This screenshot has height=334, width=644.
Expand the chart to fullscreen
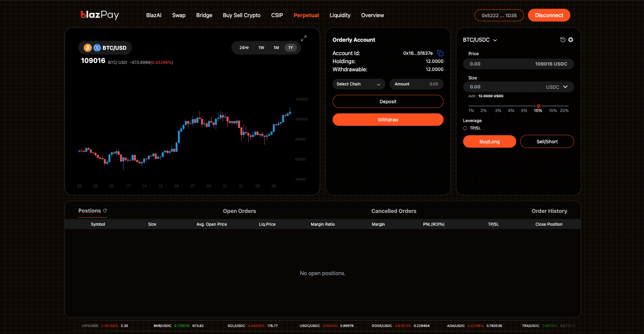point(304,38)
